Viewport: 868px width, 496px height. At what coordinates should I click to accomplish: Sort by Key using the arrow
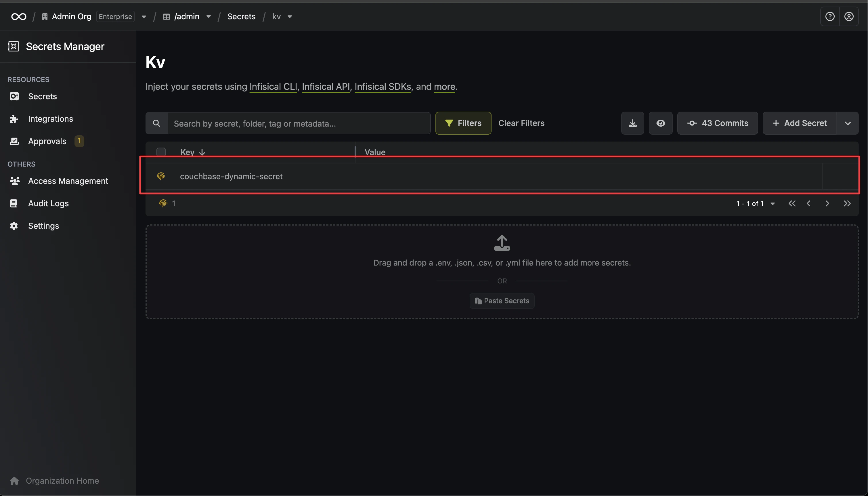202,152
